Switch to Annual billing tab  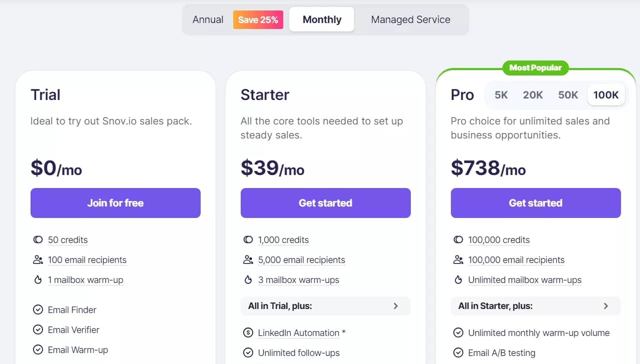click(x=208, y=19)
